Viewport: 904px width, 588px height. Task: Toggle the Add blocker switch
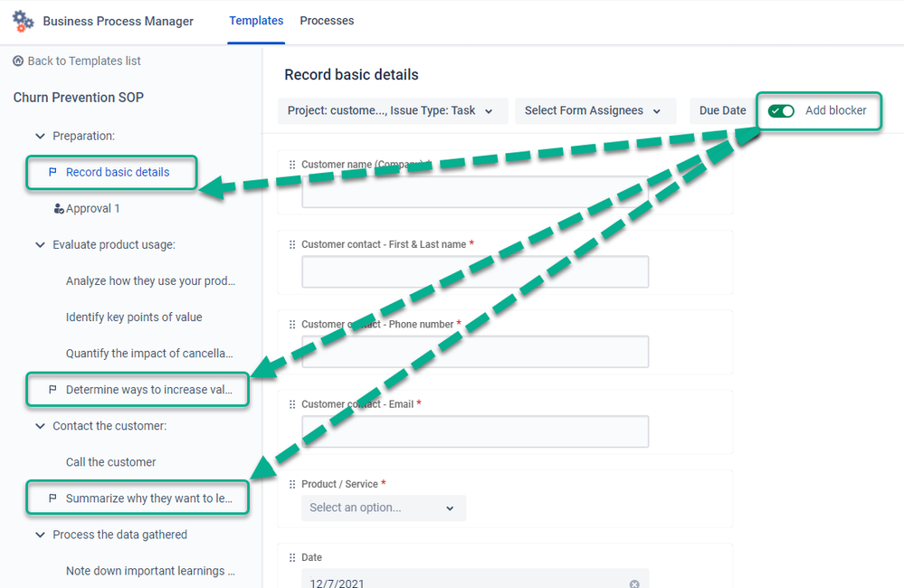point(781,110)
